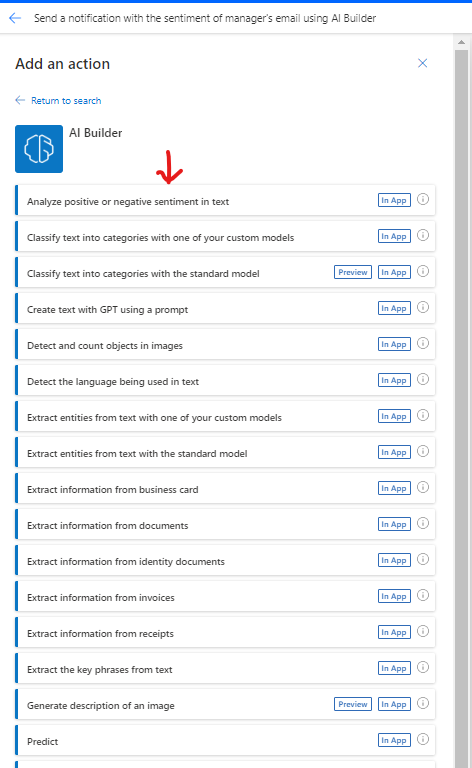This screenshot has width=472, height=768.
Task: Click Preview badge on Classify text standard model
Action: [x=353, y=272]
